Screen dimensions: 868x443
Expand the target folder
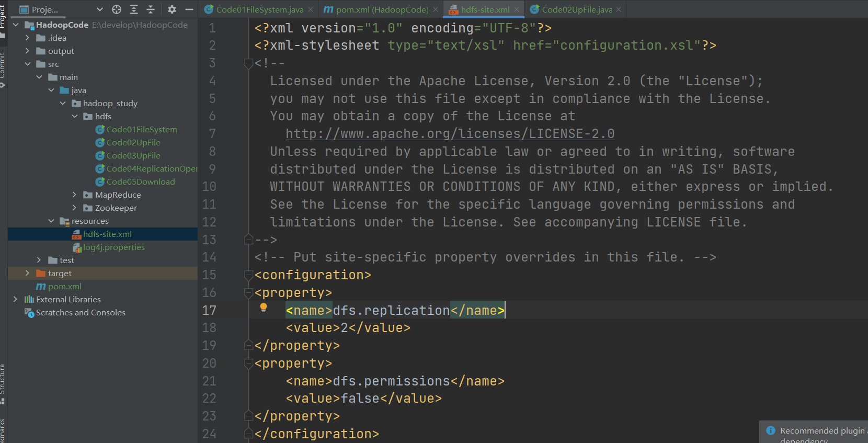click(x=27, y=273)
